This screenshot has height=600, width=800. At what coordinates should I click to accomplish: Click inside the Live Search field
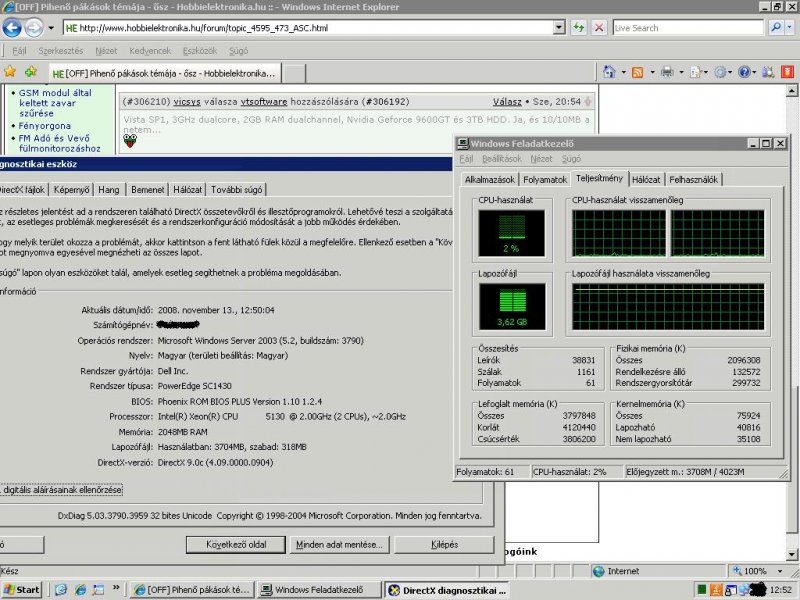688,28
